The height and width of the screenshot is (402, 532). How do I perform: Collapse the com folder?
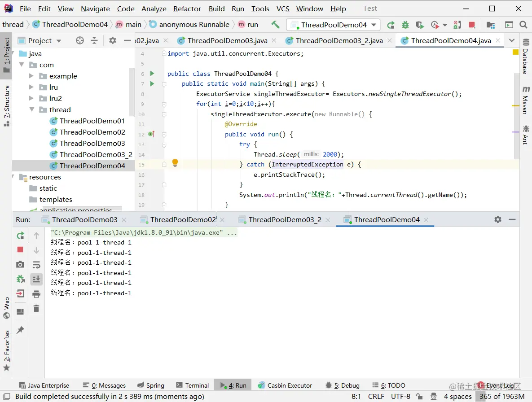point(22,65)
